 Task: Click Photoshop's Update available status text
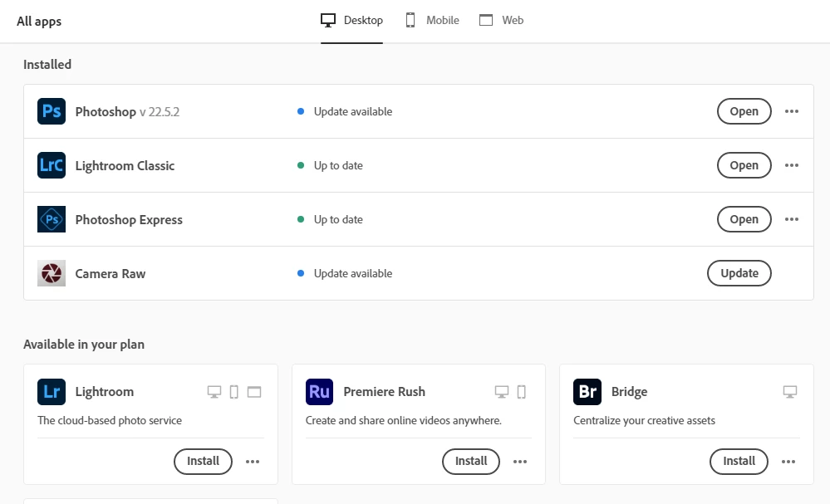pos(353,111)
